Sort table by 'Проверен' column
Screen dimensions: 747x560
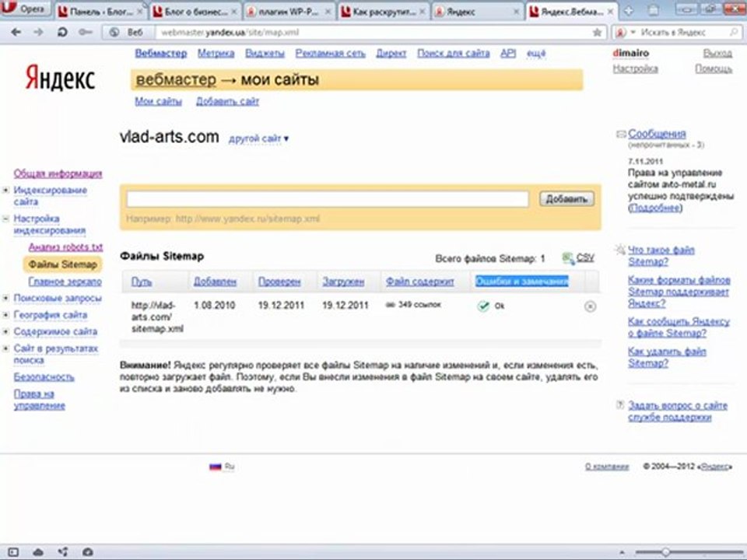(279, 282)
